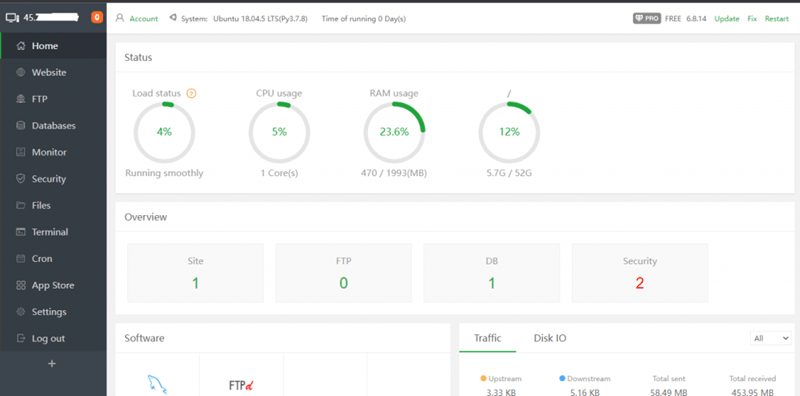Click the Log out icon
Screen dimensions: 800x396
21,338
